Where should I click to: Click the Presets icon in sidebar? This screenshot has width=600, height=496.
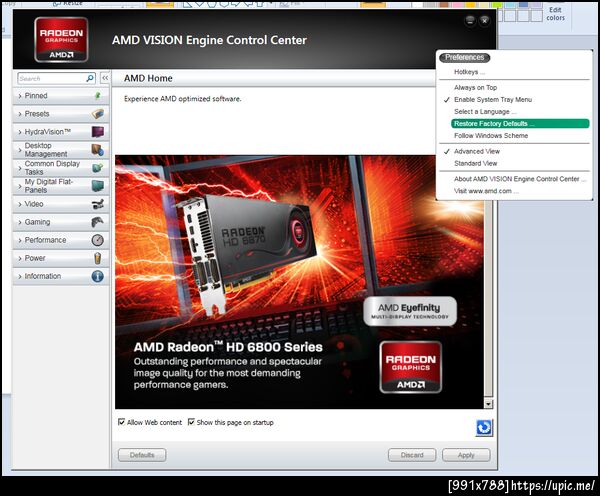click(x=98, y=114)
